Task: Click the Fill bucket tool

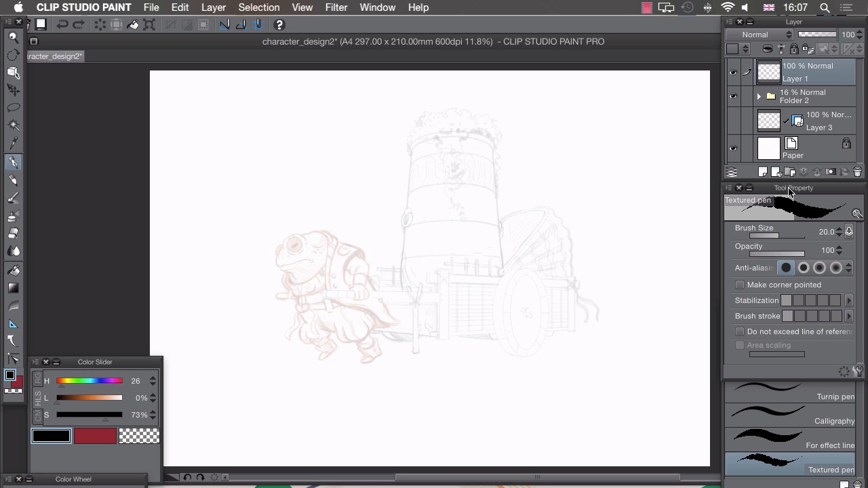Action: coord(13,270)
